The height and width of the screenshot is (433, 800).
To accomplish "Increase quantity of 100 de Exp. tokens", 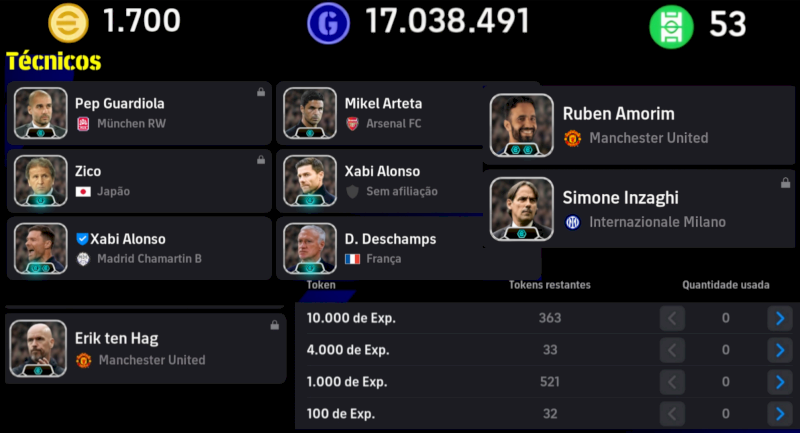I will [x=779, y=414].
